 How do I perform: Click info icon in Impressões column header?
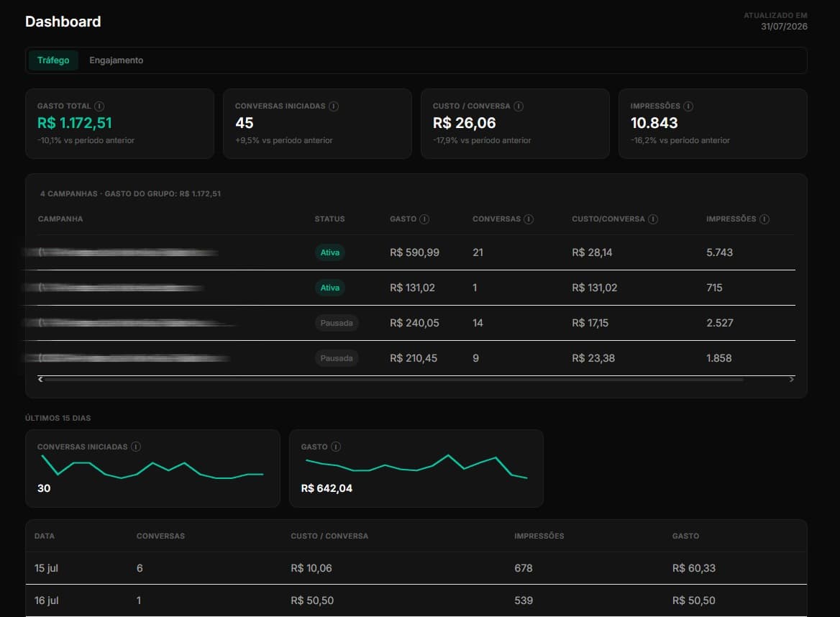point(764,219)
